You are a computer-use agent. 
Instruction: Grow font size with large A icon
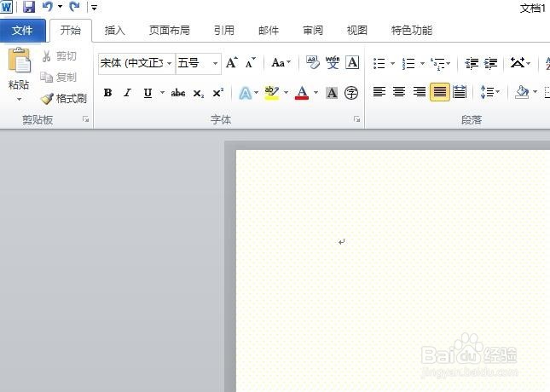pos(231,63)
